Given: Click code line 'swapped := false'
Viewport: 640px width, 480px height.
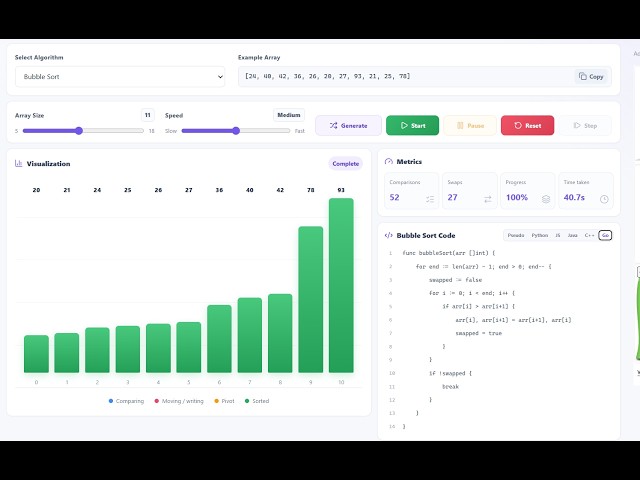Looking at the screenshot, I should click(x=455, y=280).
